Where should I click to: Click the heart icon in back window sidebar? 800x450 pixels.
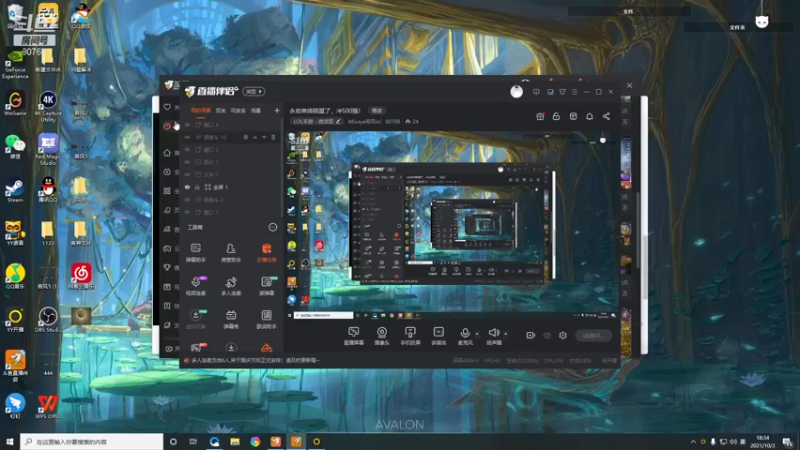167,107
